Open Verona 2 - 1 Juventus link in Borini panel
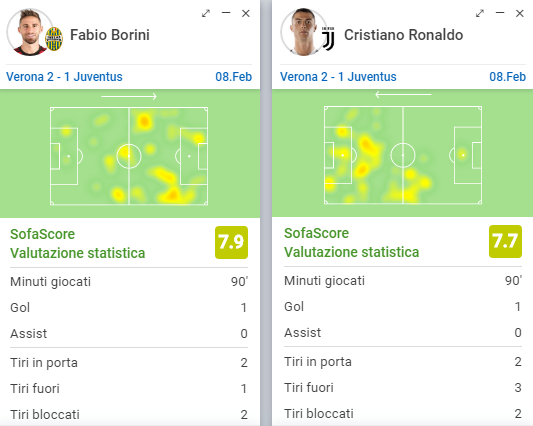The height and width of the screenshot is (426, 533). point(64,77)
